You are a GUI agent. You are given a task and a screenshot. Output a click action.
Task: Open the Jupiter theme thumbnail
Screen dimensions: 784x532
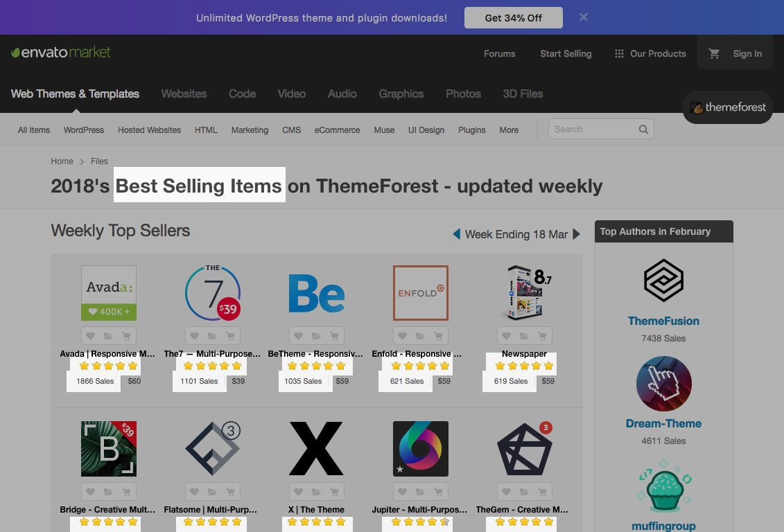(x=421, y=449)
